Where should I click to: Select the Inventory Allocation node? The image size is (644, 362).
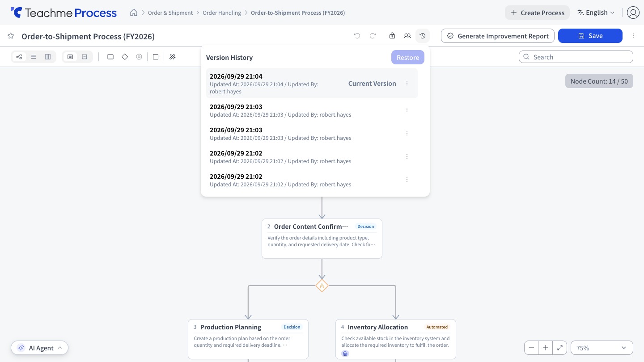pyautogui.click(x=396, y=339)
